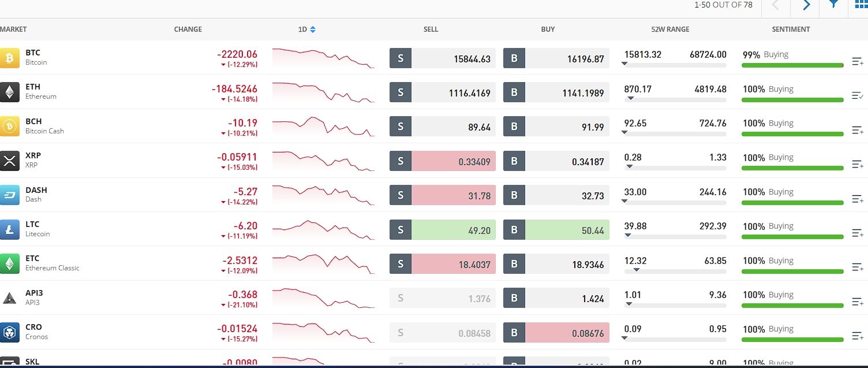Screen dimensions: 868x368
Task: Switch to grid view layout
Action: tap(860, 5)
